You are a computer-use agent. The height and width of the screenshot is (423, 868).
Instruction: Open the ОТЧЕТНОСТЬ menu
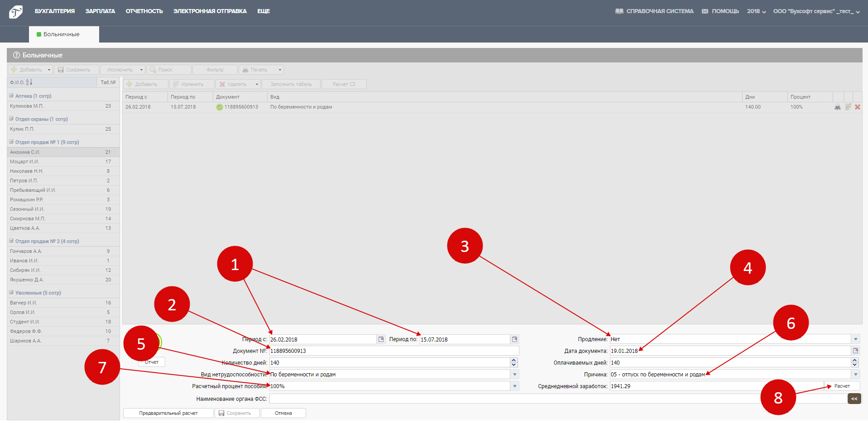pos(144,11)
